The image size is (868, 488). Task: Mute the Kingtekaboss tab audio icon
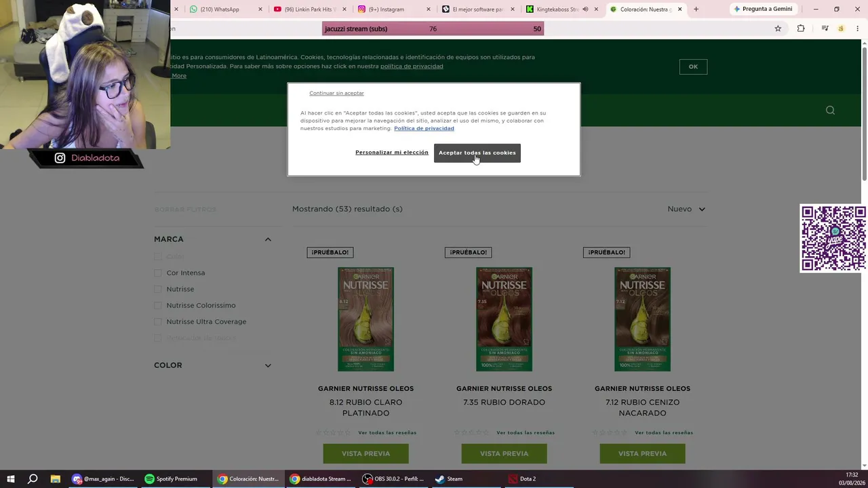[x=585, y=9]
